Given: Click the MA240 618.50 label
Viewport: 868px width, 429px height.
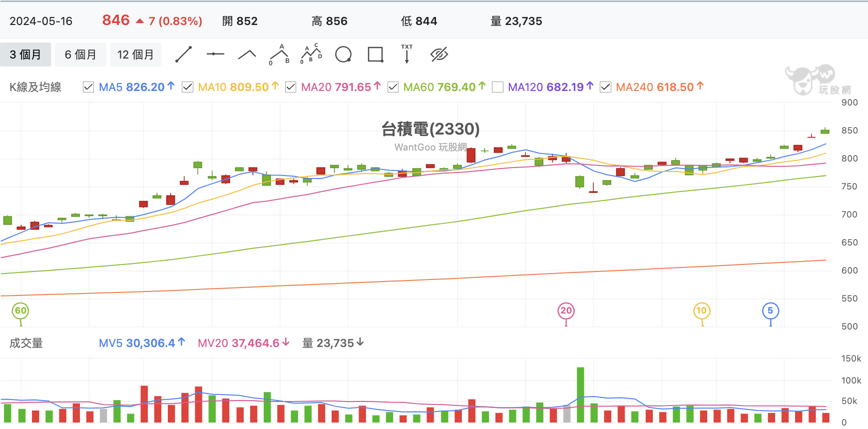Looking at the screenshot, I should (660, 87).
